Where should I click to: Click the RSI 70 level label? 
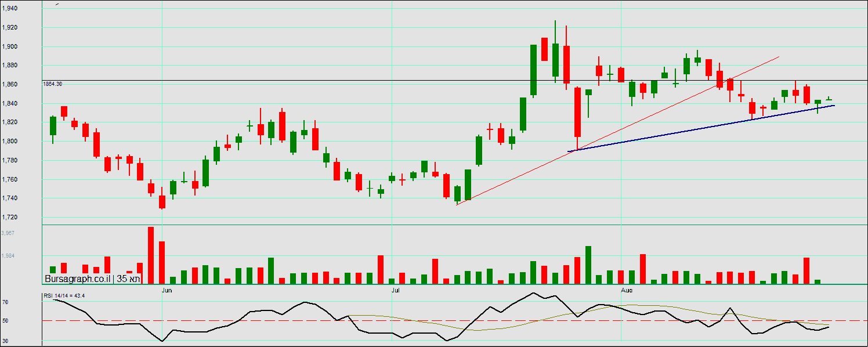(x=5, y=303)
